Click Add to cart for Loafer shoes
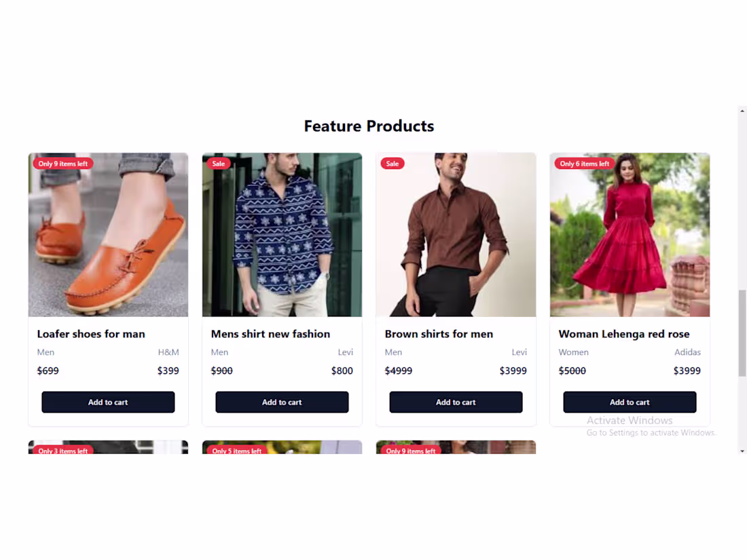Image resolution: width=747 pixels, height=560 pixels. point(108,402)
